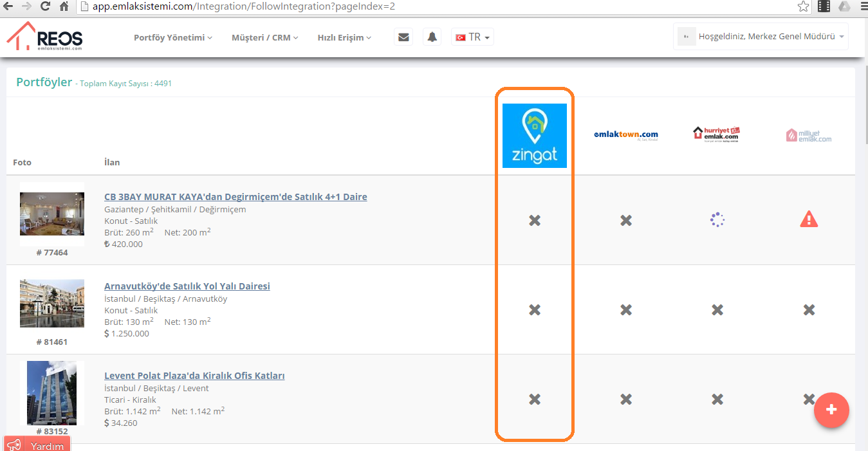Click the red floating plus button
This screenshot has height=451, width=868.
[831, 410]
